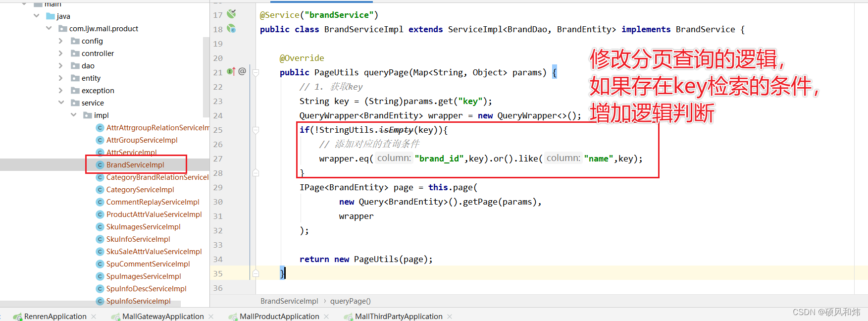Click the com.ljw.mall.product package icon
The image size is (868, 321).
[x=63, y=29]
